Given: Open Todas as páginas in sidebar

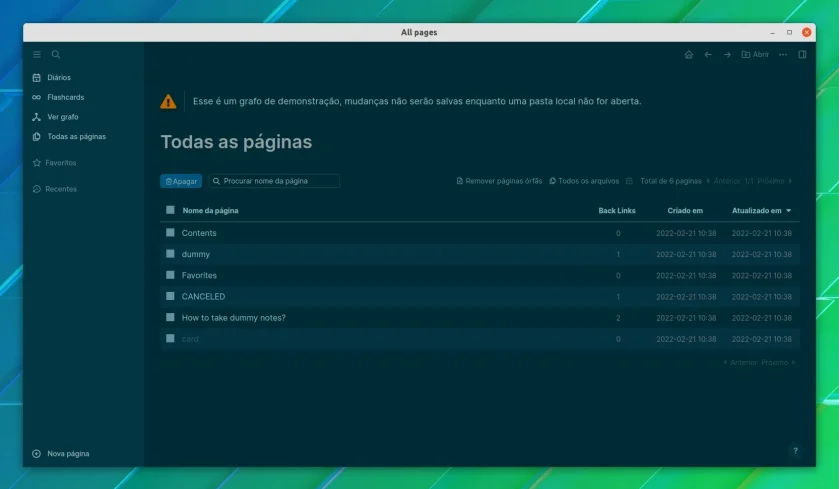Looking at the screenshot, I should pyautogui.click(x=76, y=137).
